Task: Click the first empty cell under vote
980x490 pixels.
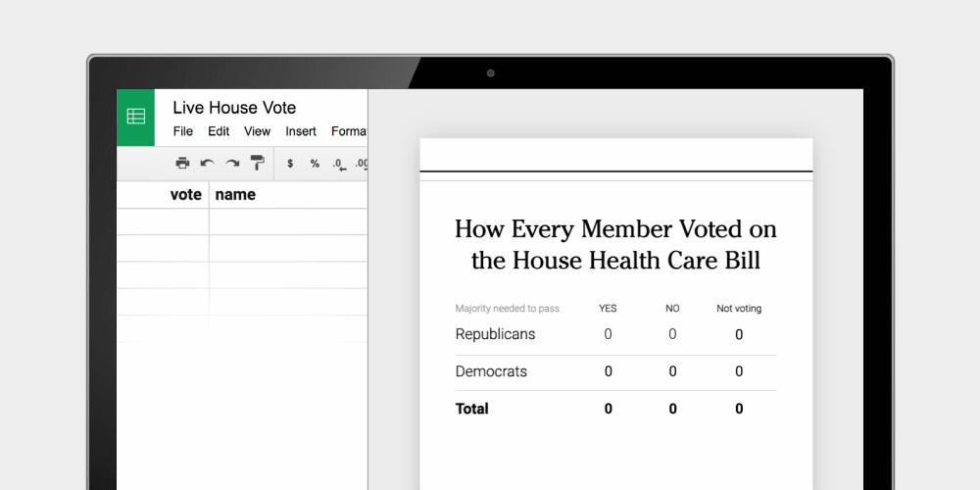Action: coord(163,221)
